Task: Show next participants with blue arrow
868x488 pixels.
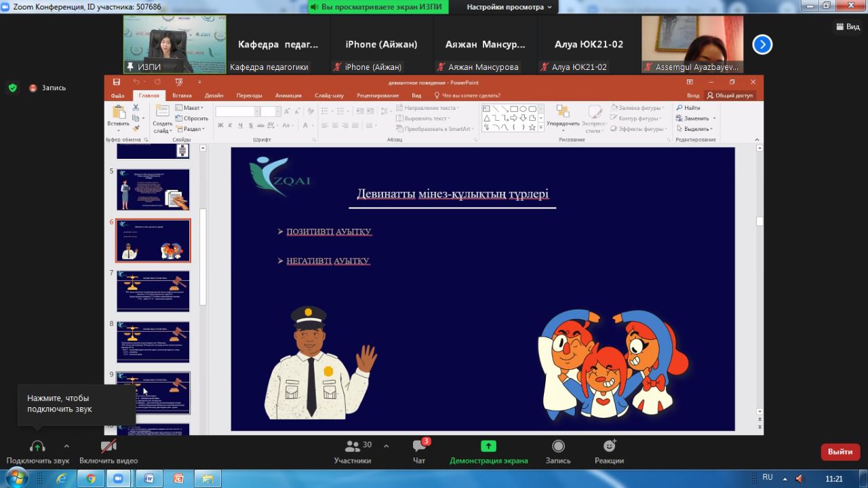Action: tap(762, 45)
